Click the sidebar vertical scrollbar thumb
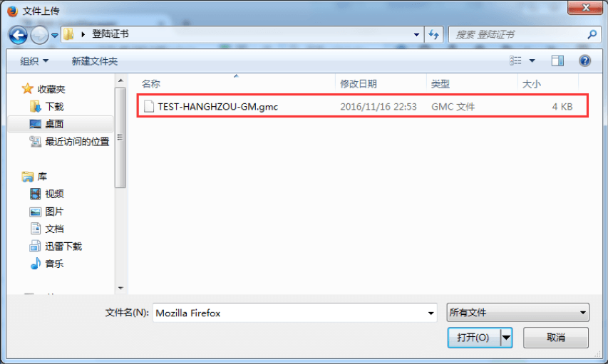 (x=120, y=137)
